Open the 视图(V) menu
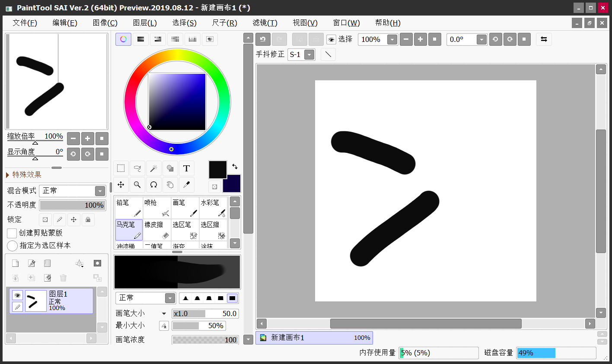 305,23
